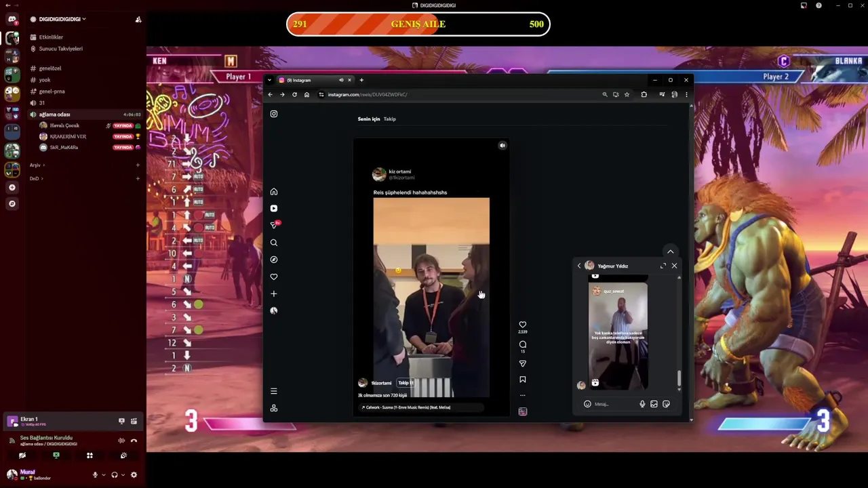Join the voice channel named 31
Image resolution: width=868 pixels, height=488 pixels.
point(41,103)
